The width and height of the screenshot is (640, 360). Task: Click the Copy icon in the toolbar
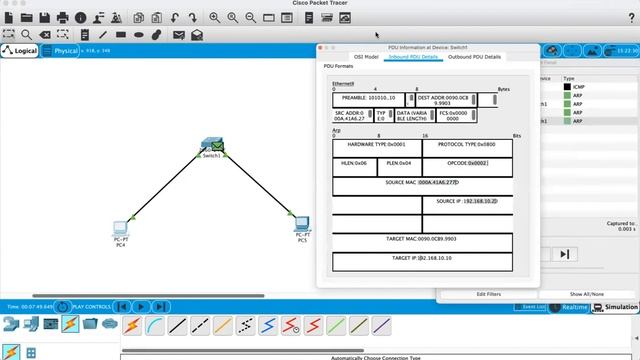click(138, 18)
